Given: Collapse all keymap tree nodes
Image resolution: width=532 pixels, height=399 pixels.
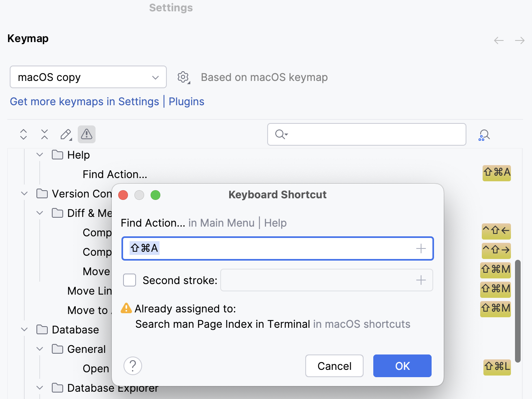Looking at the screenshot, I should [x=44, y=134].
